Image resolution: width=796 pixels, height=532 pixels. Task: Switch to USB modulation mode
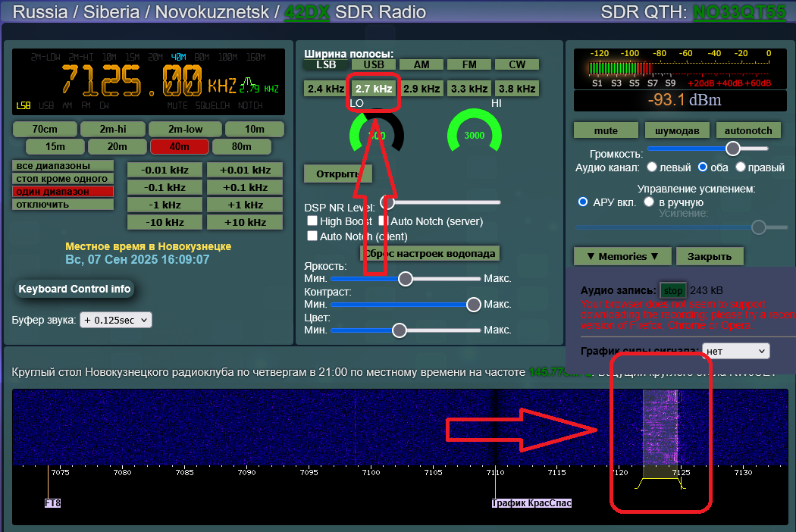[374, 65]
